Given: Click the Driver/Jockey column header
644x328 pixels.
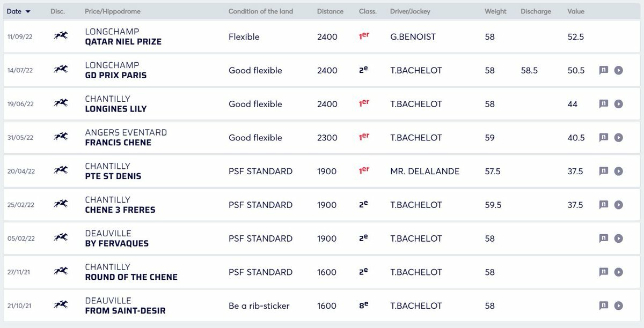Looking at the screenshot, I should [x=410, y=11].
